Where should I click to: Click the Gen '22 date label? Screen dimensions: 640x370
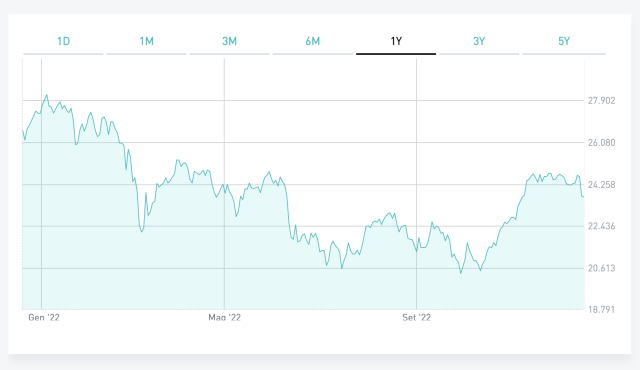44,317
